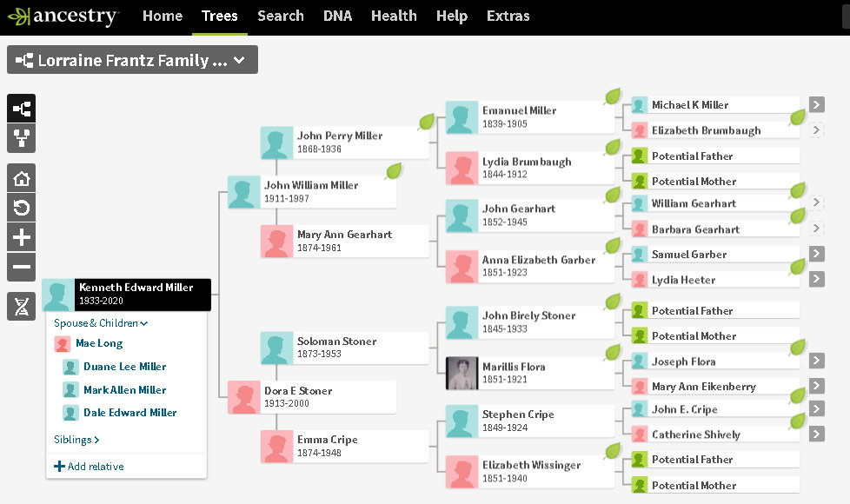Switch to the vertical family view icon
The width and height of the screenshot is (850, 504).
pyautogui.click(x=22, y=139)
